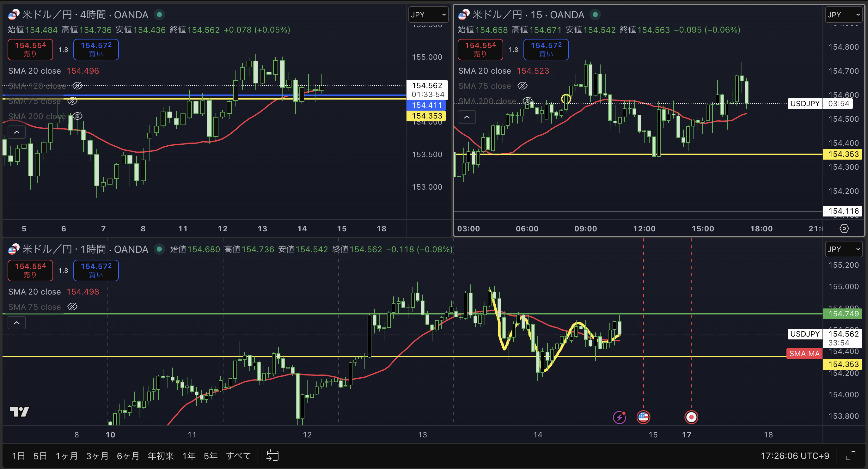The height and width of the screenshot is (469, 868).
Task: Open 15-minute chart scale settings gear
Action: coord(844,228)
